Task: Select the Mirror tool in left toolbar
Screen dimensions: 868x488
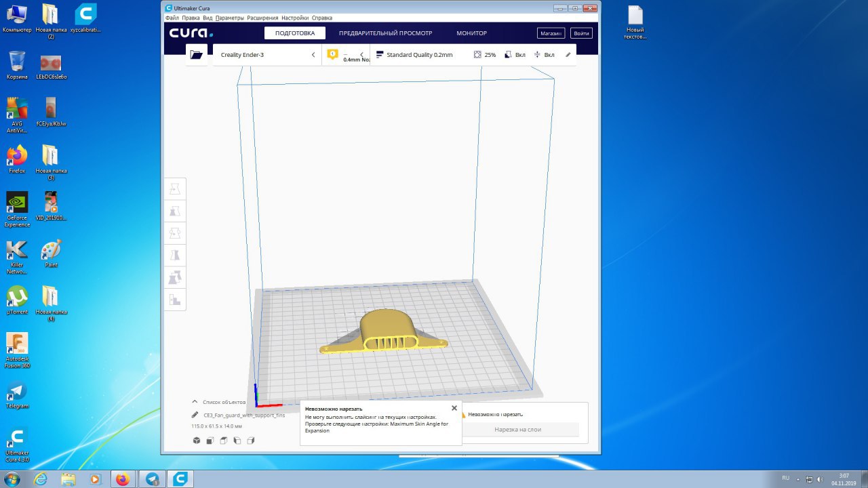Action: [175, 256]
